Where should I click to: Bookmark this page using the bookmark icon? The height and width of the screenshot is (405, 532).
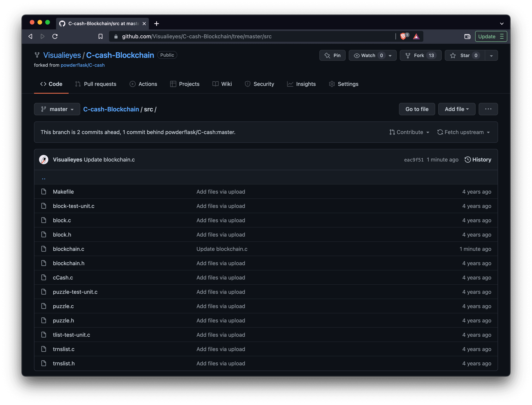(101, 36)
